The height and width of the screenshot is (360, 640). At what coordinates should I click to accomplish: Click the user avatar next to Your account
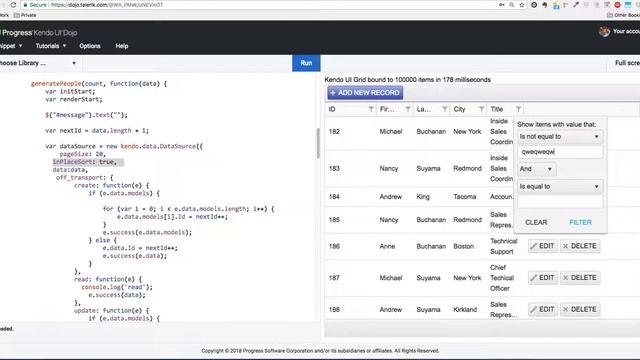click(604, 31)
